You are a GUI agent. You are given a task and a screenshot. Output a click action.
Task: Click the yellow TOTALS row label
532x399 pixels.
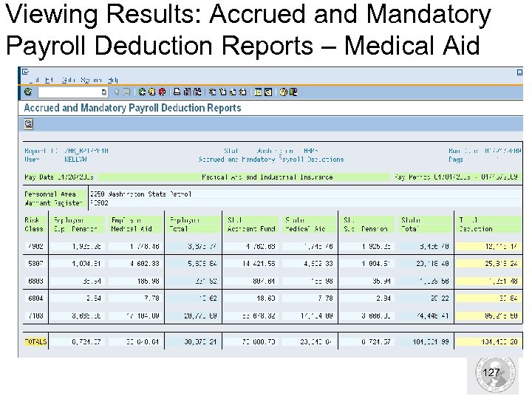click(35, 341)
